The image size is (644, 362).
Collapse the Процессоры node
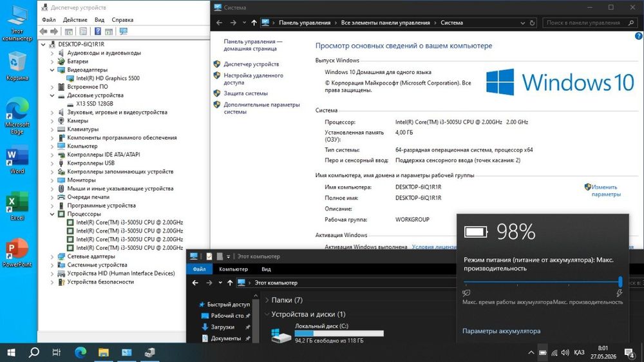[52, 214]
